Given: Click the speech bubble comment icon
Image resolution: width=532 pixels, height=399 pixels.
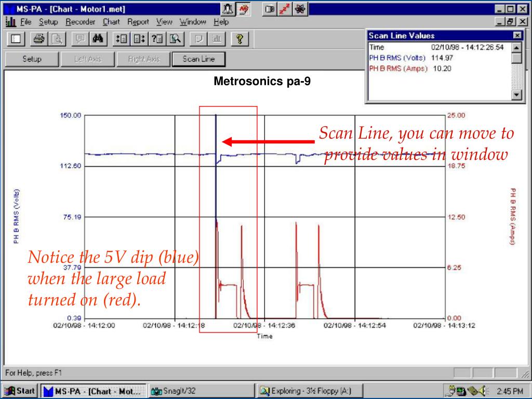Looking at the screenshot, I should [x=81, y=39].
